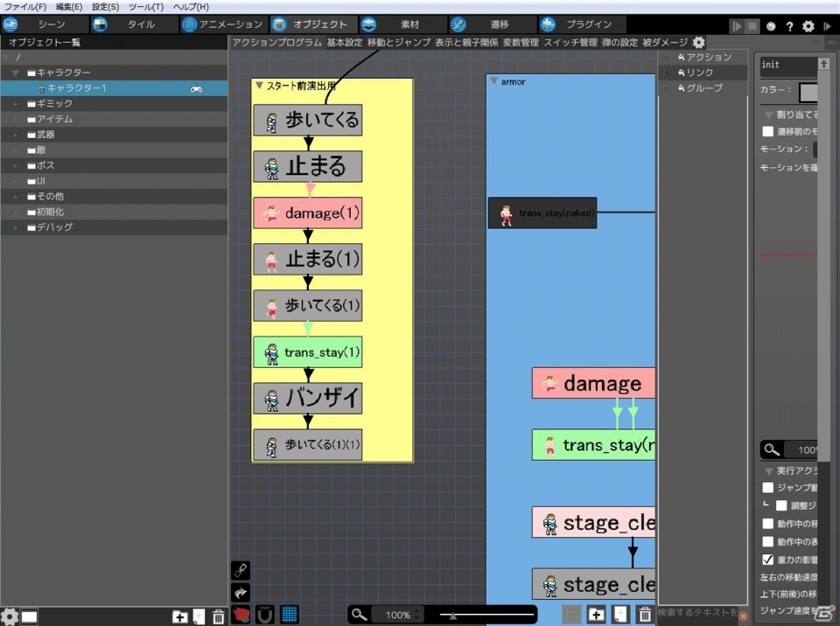Open the 設定(S) menu
Image resolution: width=840 pixels, height=626 pixels.
coord(106,7)
